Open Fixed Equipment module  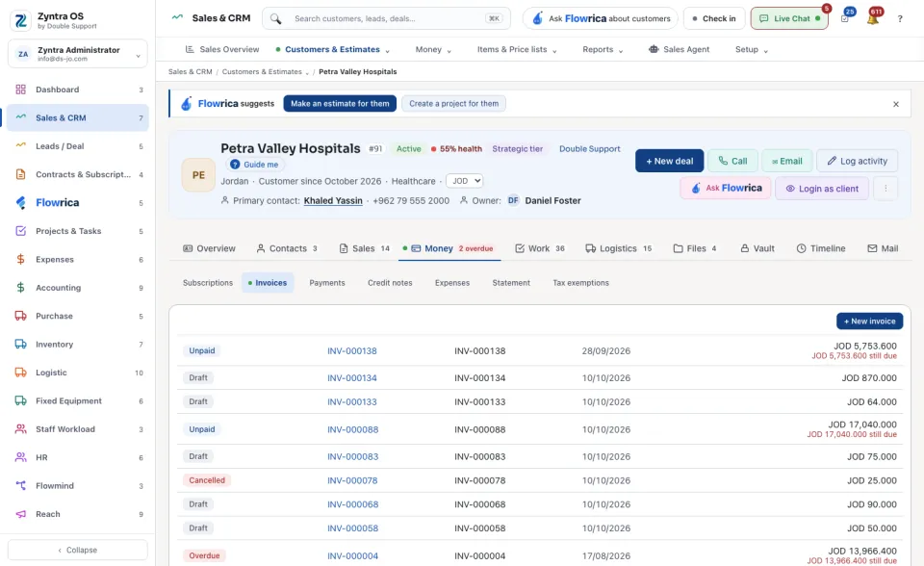click(x=78, y=400)
